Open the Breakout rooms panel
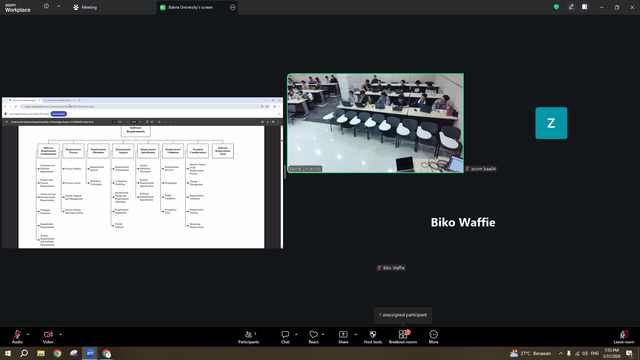 [x=403, y=337]
